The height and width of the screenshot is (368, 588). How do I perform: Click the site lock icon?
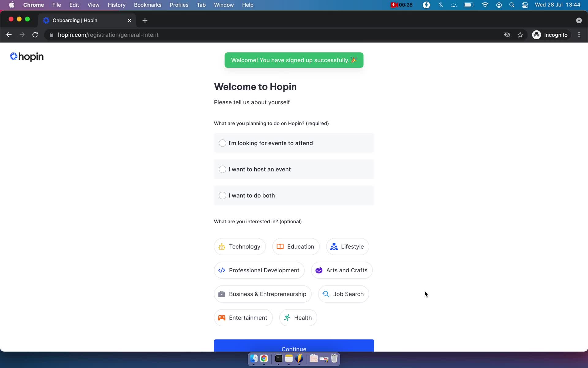[51, 35]
